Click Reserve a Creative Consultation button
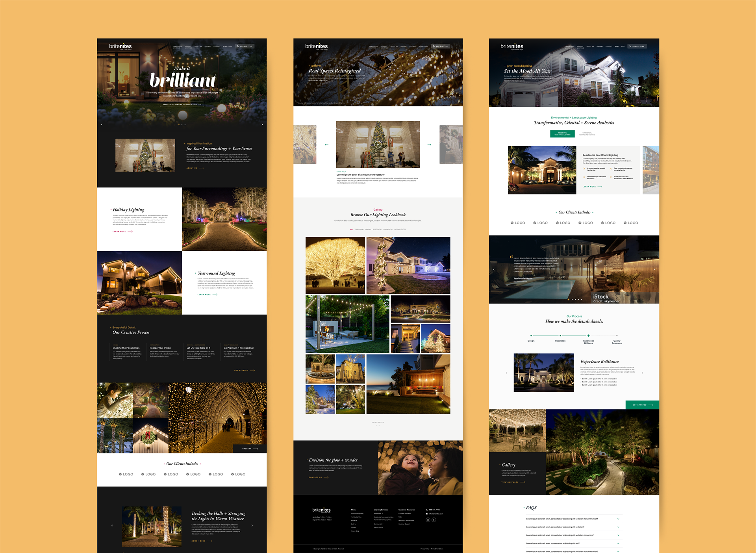The height and width of the screenshot is (553, 756). 182,104
